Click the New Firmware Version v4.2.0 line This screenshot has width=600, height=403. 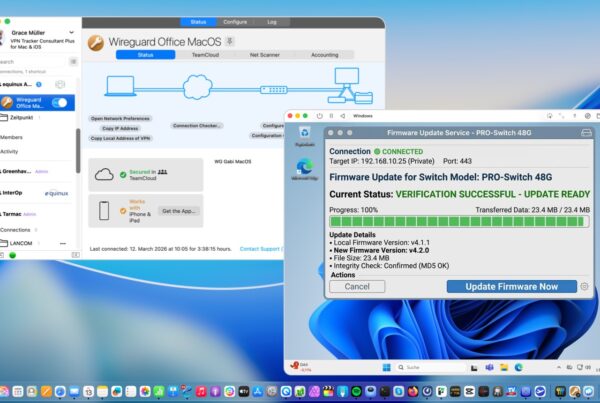click(381, 250)
